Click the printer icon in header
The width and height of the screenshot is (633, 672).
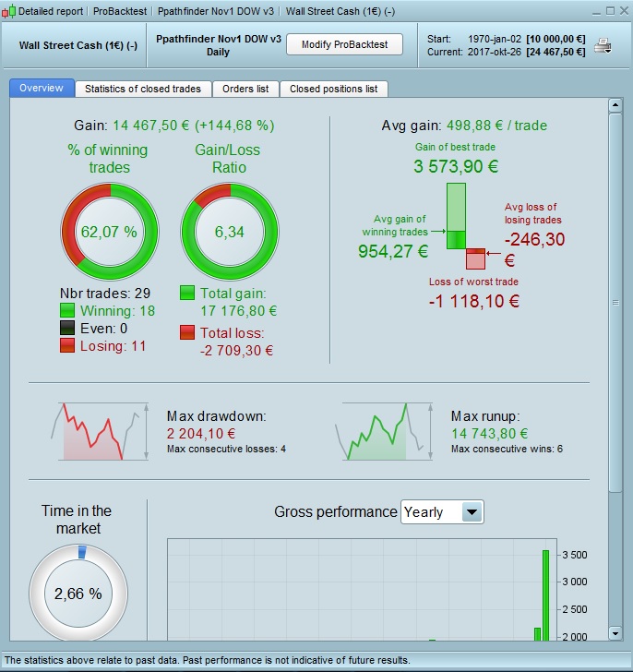[x=603, y=45]
